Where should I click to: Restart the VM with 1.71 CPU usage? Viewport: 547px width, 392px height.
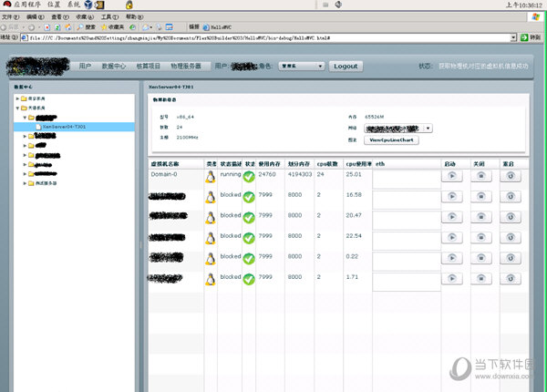pos(511,278)
